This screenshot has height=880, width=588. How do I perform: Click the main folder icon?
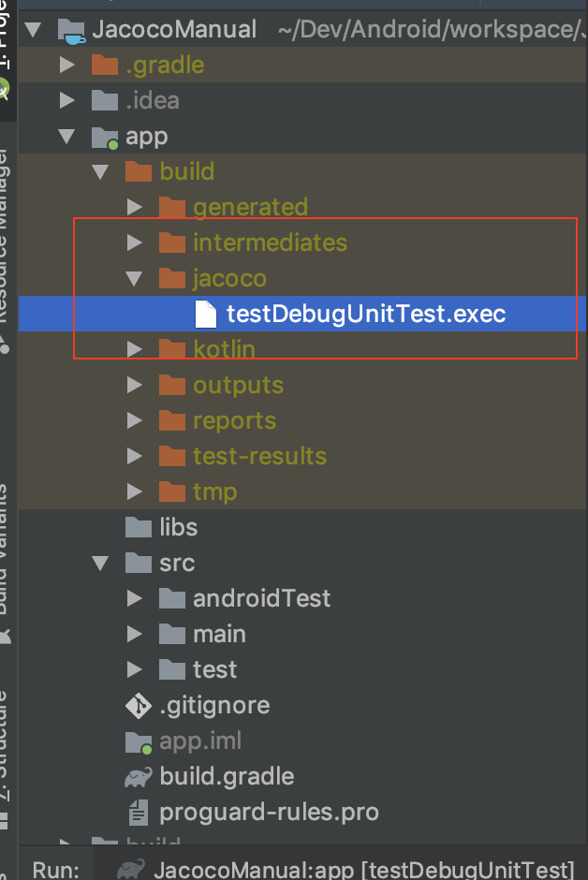(172, 634)
